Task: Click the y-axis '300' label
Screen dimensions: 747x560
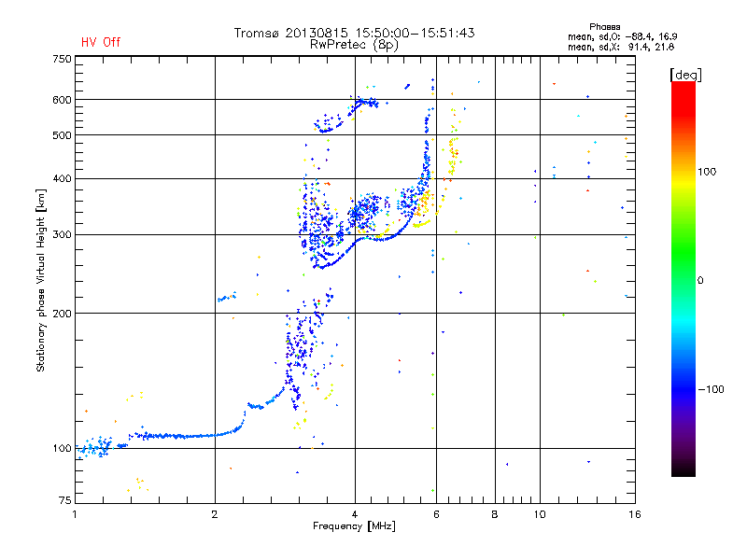Action: 62,235
